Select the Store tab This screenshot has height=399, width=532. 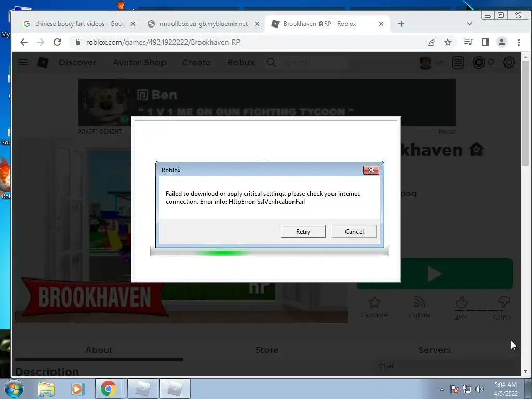(x=267, y=350)
